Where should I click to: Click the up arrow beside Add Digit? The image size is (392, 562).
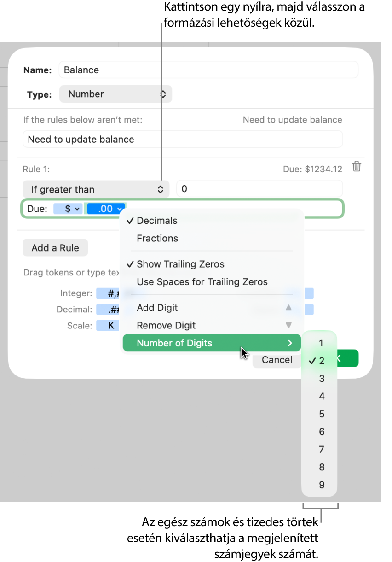coord(288,308)
